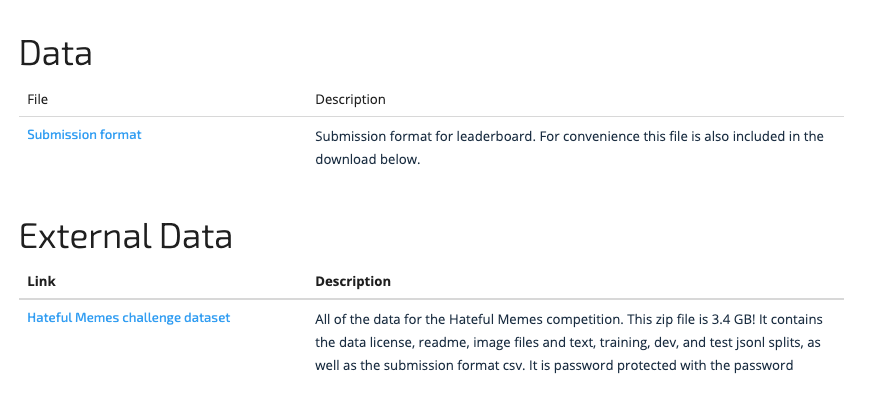Click Description header in External Data table
Viewport: 876px width, 407px height.
click(x=353, y=281)
